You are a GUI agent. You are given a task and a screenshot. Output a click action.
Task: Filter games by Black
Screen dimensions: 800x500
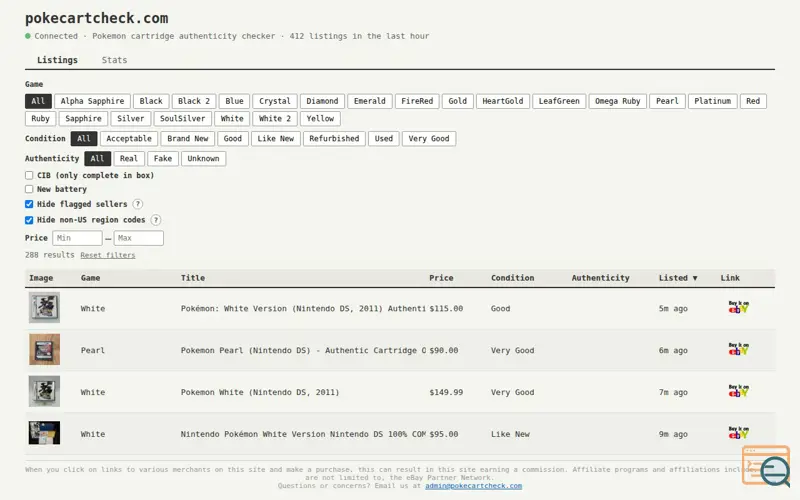[151, 101]
